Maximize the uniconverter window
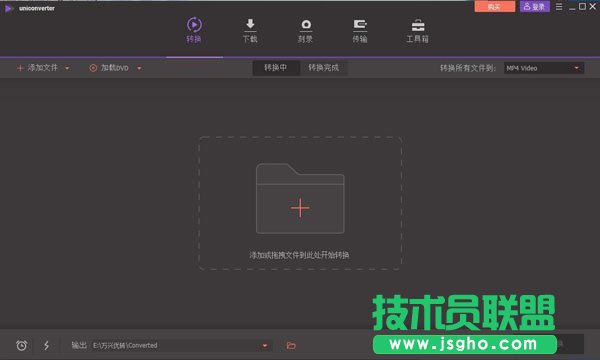 [582, 7]
